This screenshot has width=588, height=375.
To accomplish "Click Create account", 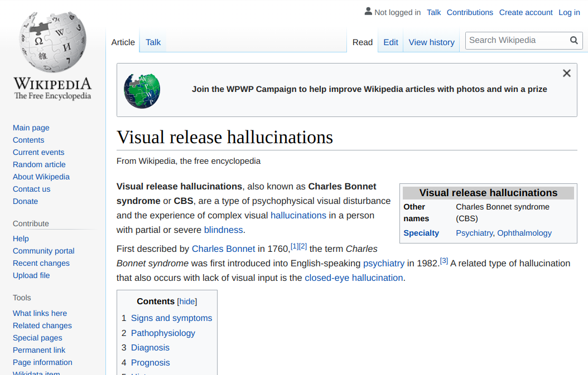I will (526, 12).
